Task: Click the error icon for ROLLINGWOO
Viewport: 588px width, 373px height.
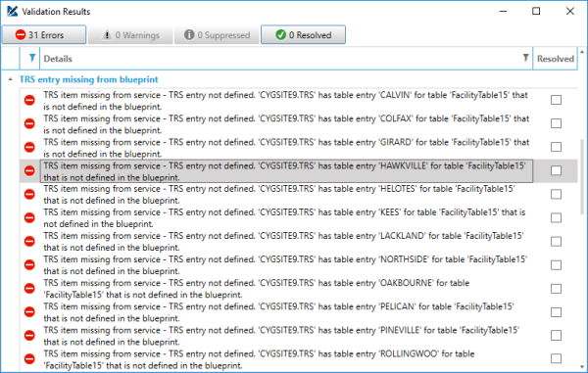Action: (x=29, y=359)
